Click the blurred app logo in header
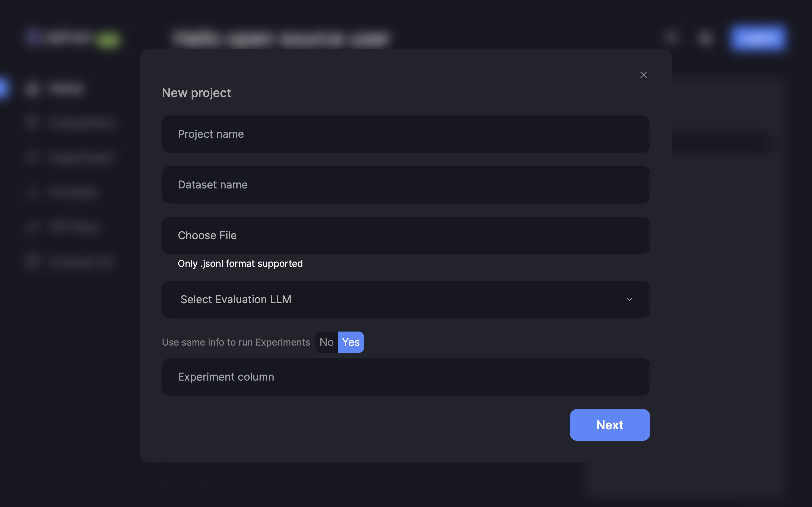This screenshot has height=507, width=812. [x=34, y=37]
